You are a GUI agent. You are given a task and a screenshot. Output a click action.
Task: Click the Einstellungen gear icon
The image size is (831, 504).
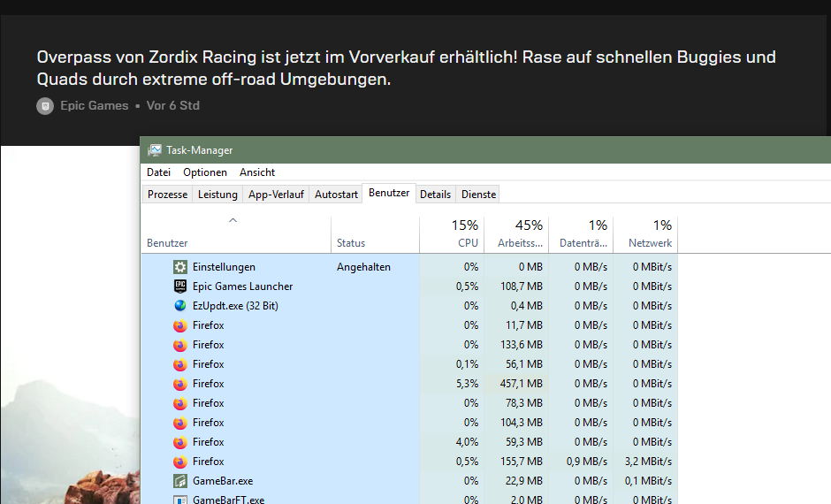pyautogui.click(x=180, y=267)
